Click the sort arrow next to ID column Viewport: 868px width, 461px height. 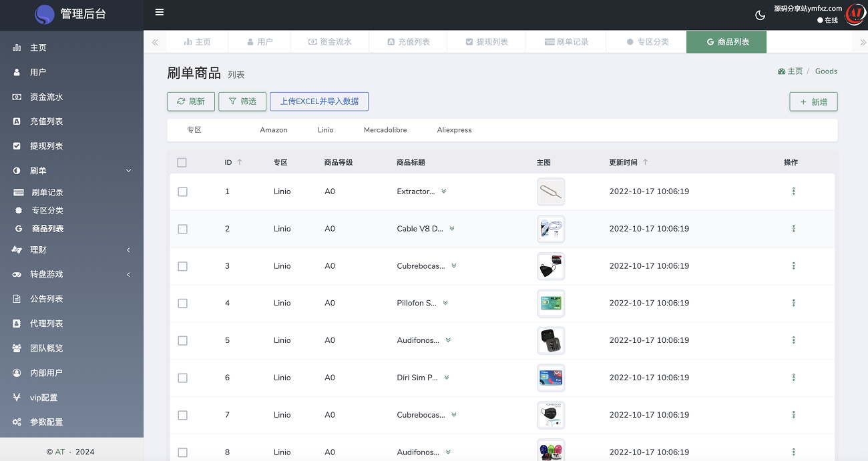[x=240, y=162]
